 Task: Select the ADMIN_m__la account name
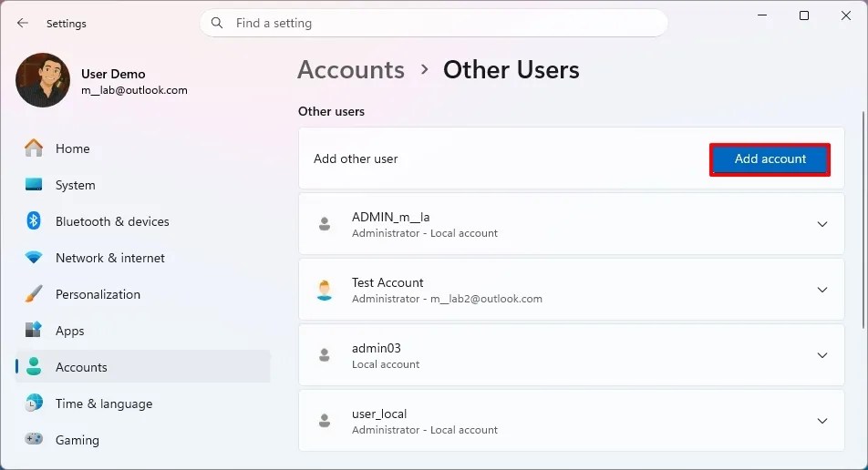pyautogui.click(x=391, y=217)
